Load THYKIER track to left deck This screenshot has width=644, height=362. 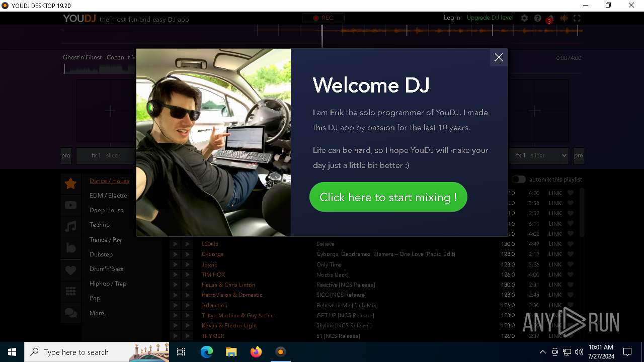tap(175, 336)
